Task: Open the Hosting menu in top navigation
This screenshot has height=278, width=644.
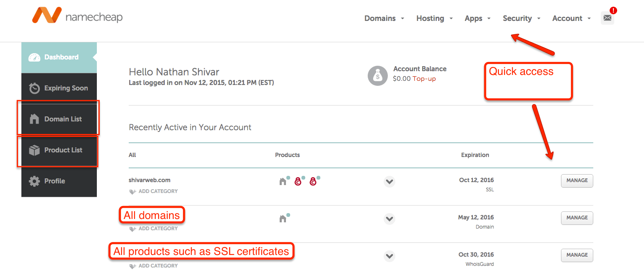Action: coord(434,18)
